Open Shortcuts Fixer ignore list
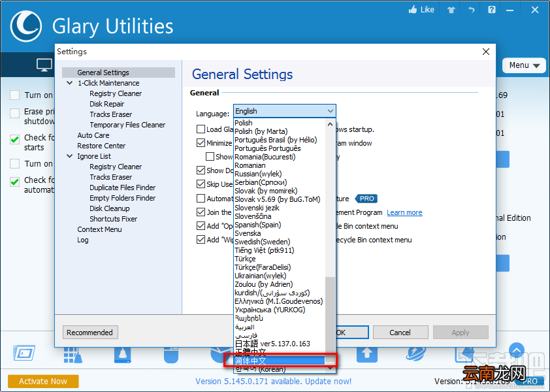The height and width of the screenshot is (392, 550). point(113,219)
